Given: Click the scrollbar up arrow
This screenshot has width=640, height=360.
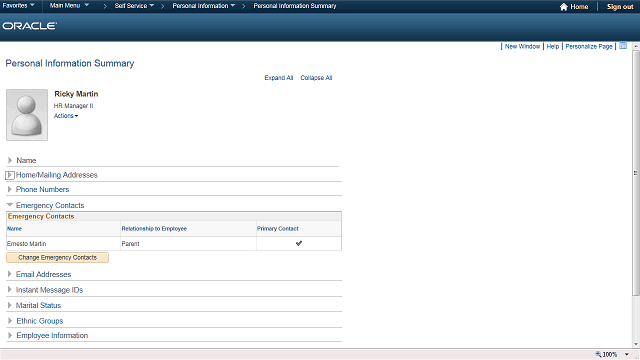Looking at the screenshot, I should click(636, 46).
